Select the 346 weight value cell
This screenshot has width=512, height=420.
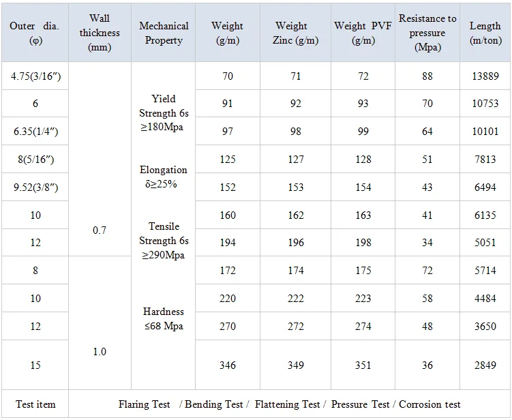tap(227, 365)
